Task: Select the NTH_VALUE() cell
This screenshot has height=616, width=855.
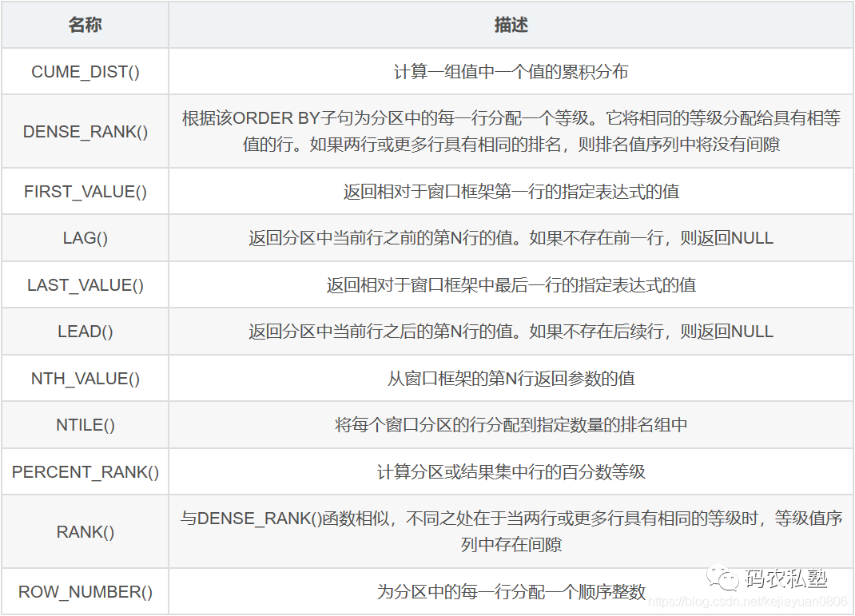Action: [85, 379]
